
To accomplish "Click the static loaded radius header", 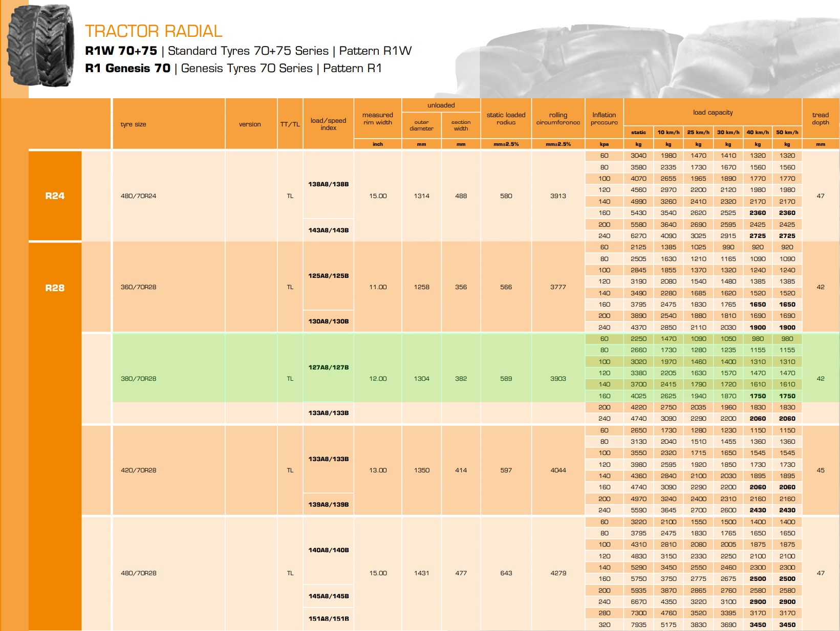I will pos(506,119).
